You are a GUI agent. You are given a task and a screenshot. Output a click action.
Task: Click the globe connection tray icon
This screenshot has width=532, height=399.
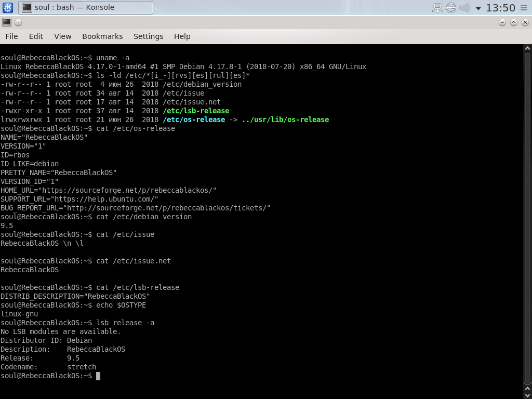point(451,7)
